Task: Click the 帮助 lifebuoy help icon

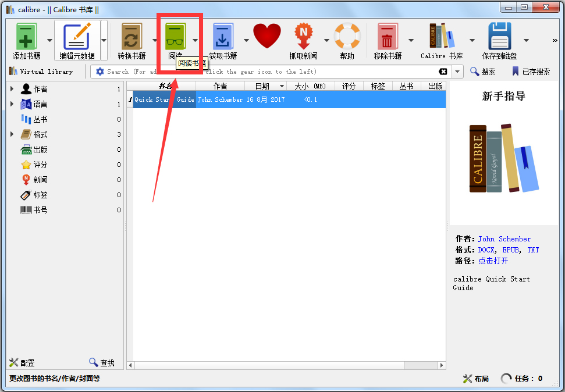Action: click(347, 37)
